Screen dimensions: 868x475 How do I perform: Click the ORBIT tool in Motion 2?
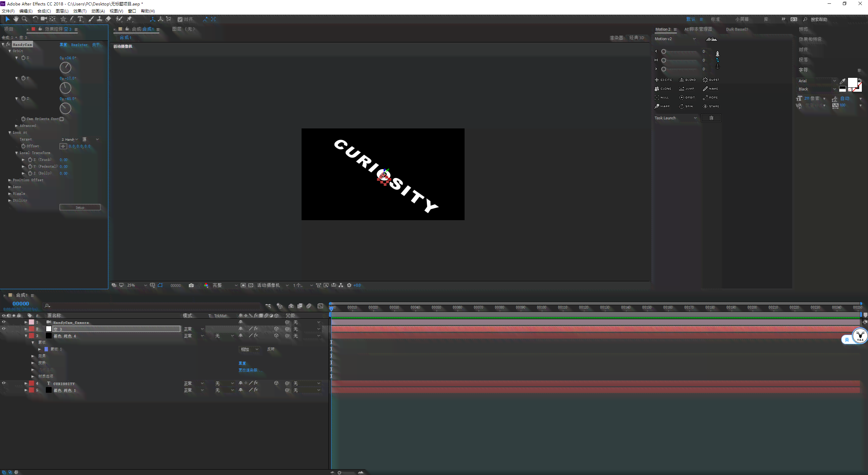click(x=687, y=98)
